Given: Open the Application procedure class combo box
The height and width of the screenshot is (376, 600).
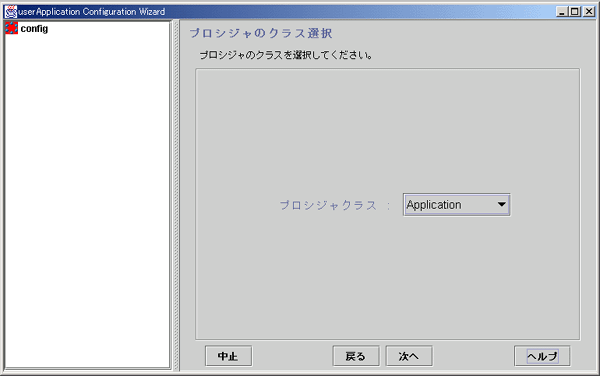Looking at the screenshot, I should click(457, 205).
